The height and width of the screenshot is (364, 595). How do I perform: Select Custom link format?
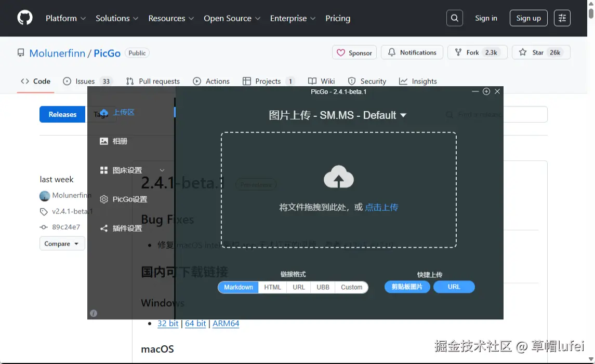(351, 287)
